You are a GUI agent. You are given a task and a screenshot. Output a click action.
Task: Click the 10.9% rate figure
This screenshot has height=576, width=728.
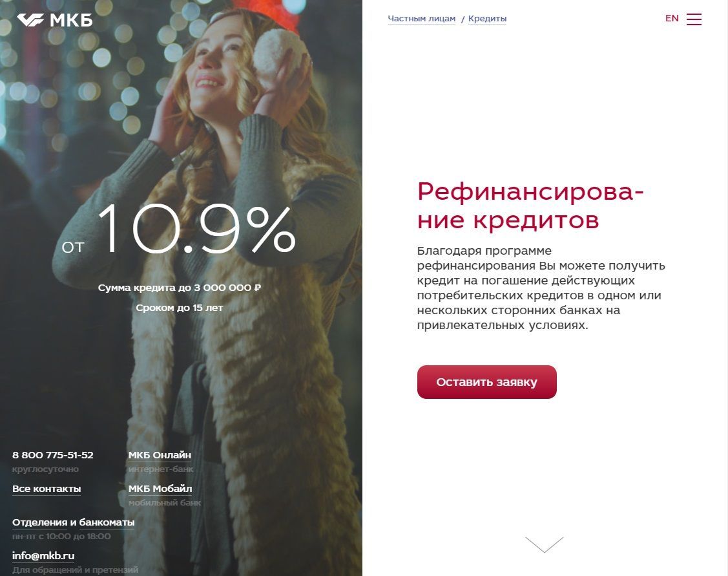click(x=196, y=229)
